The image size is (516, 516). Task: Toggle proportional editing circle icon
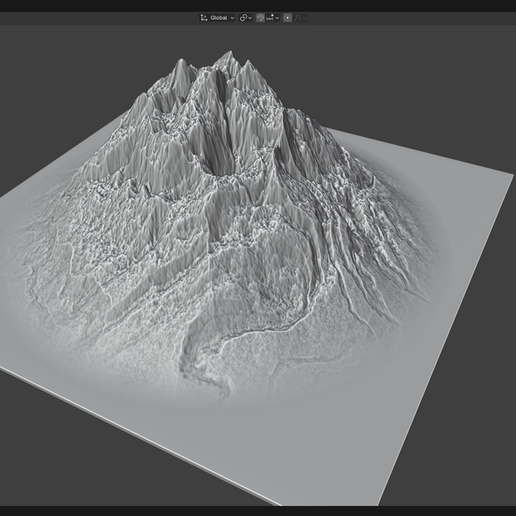[287, 18]
